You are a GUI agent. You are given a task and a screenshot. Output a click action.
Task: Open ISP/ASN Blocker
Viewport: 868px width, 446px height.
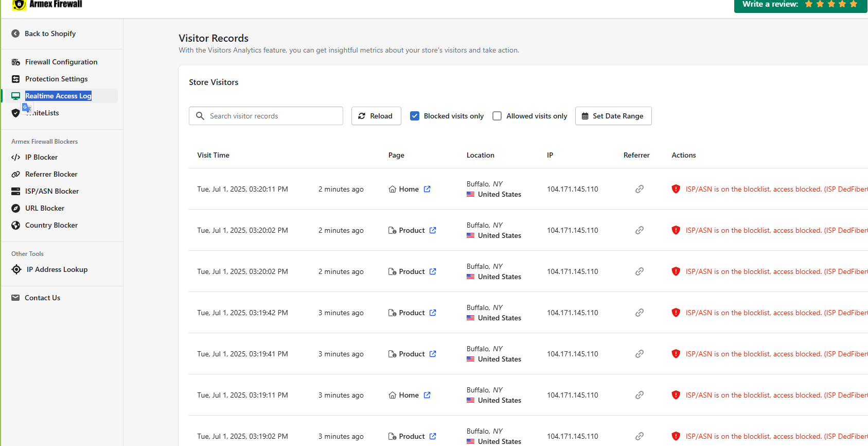[52, 191]
